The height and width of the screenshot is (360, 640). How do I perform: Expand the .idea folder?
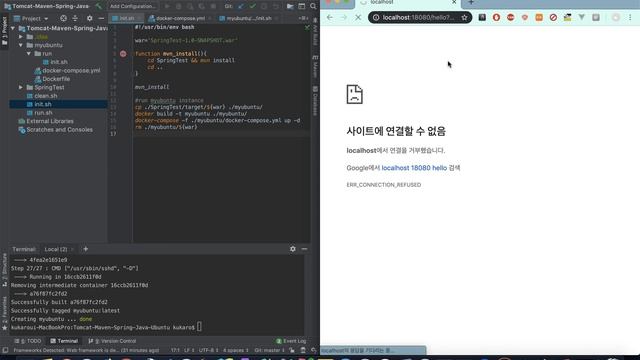[x=21, y=37]
